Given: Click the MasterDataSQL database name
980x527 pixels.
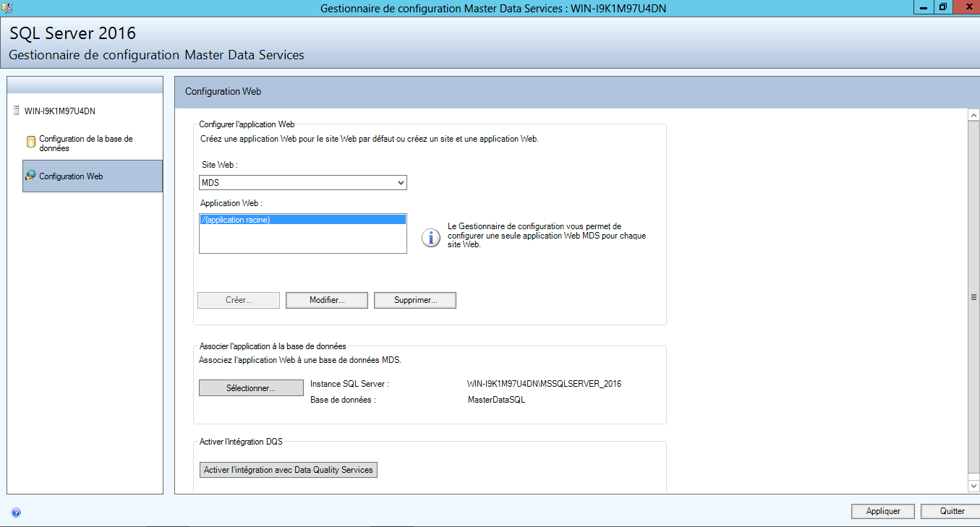Looking at the screenshot, I should 497,400.
